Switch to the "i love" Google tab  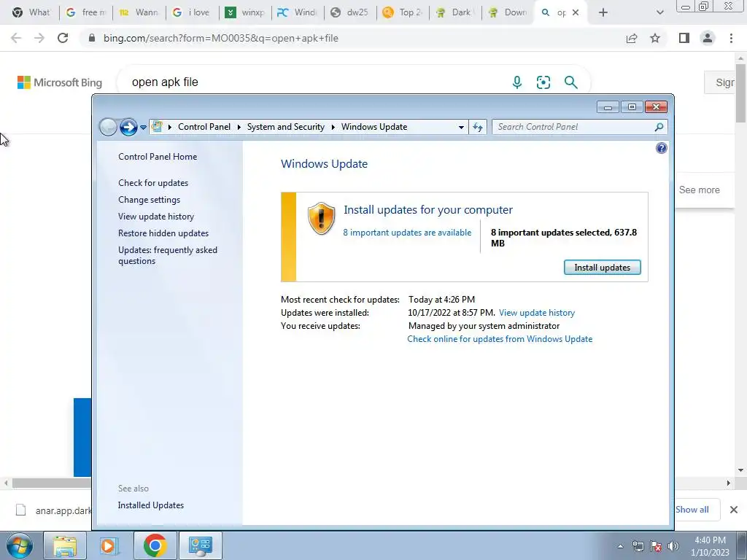click(x=192, y=12)
